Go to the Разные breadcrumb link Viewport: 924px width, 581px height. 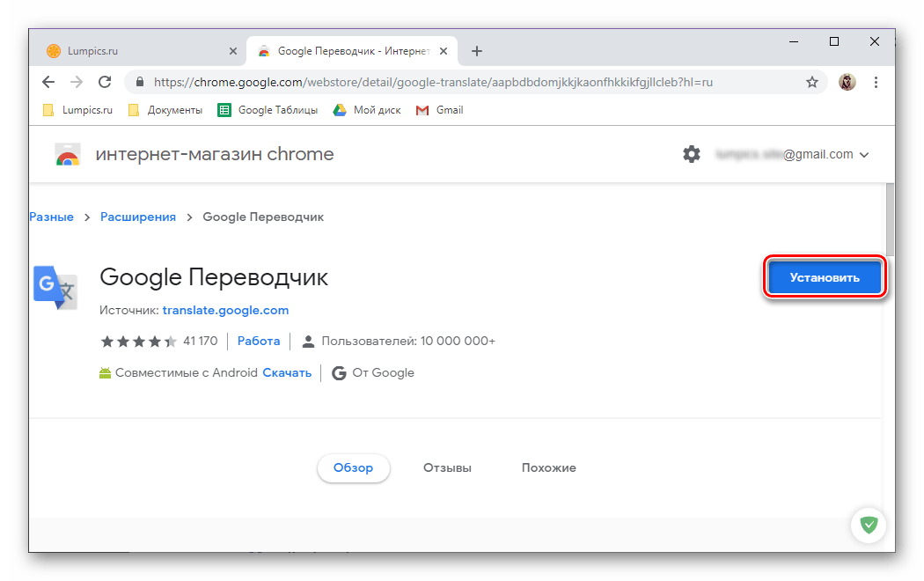[51, 217]
